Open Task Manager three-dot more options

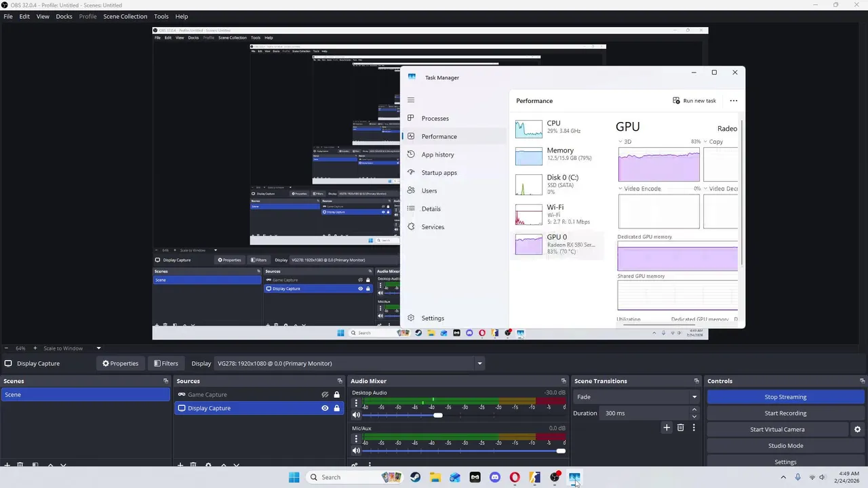point(733,101)
